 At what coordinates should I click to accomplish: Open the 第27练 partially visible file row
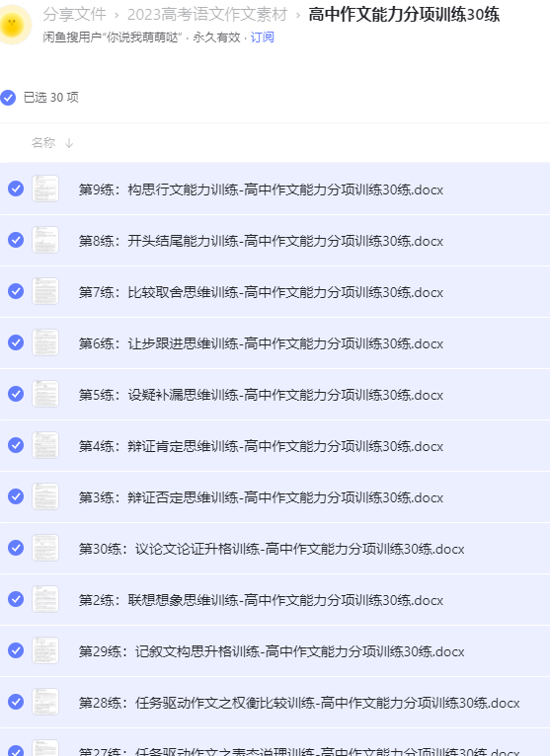[x=275, y=742]
